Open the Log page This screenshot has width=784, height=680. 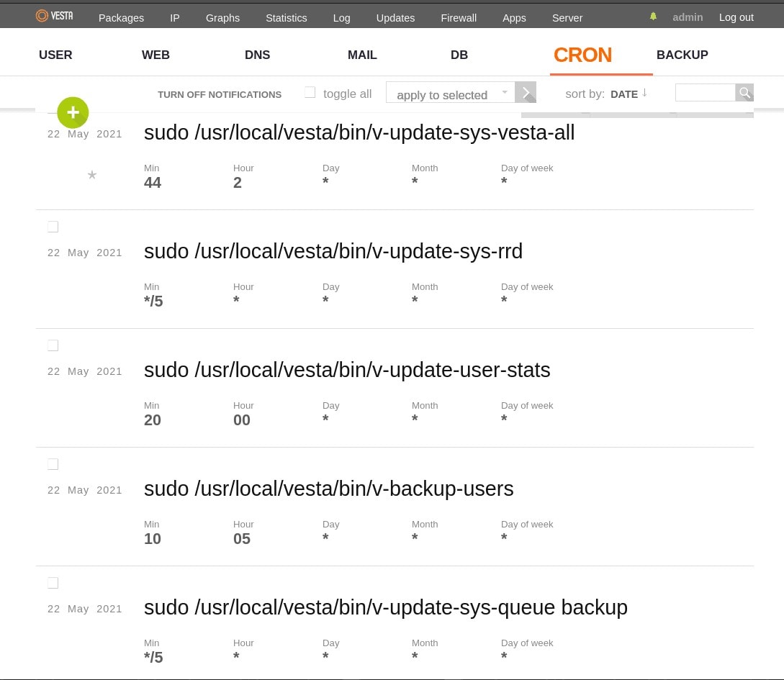coord(341,18)
